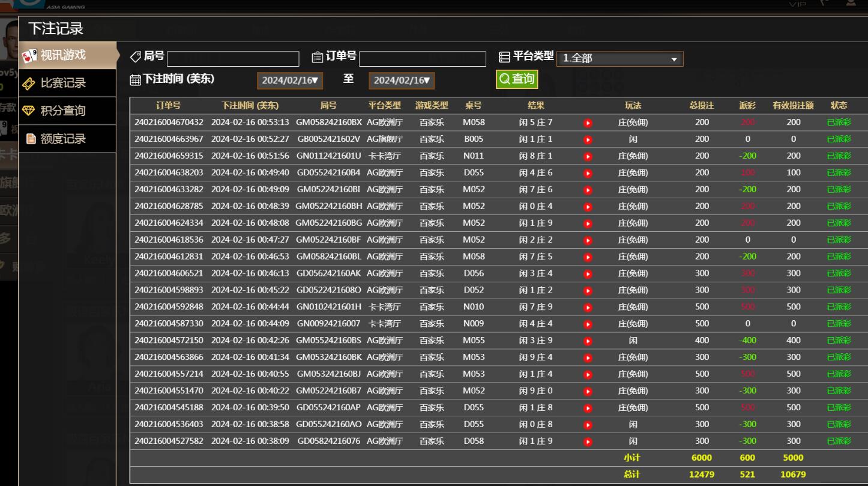Open the start date picker 2024/02/16
Image resolution: width=868 pixels, height=486 pixels.
pos(290,80)
